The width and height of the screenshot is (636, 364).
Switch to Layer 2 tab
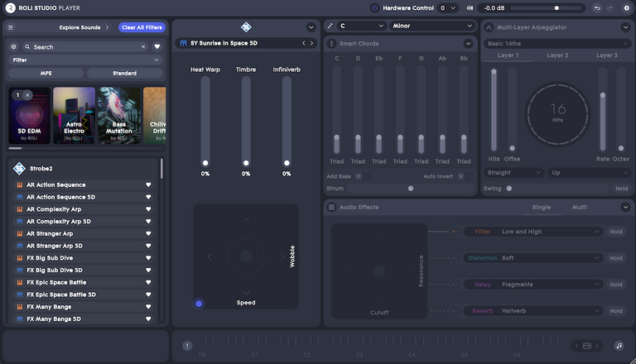coord(557,55)
